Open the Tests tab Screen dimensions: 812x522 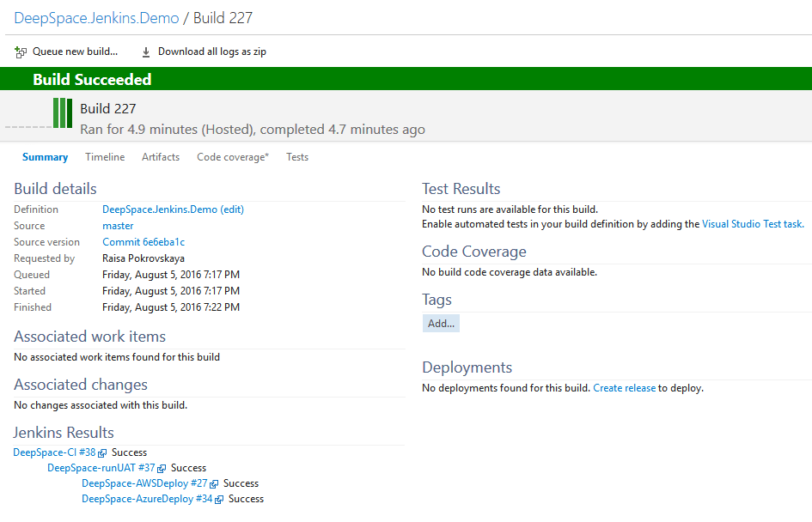(x=297, y=157)
